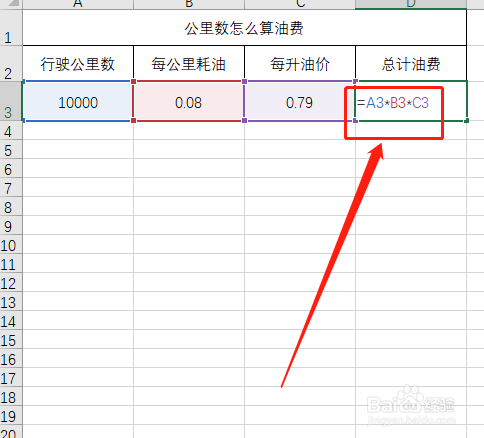484x438 pixels.
Task: Select the merged title cell 公里数怎么算油费
Action: [x=244, y=28]
